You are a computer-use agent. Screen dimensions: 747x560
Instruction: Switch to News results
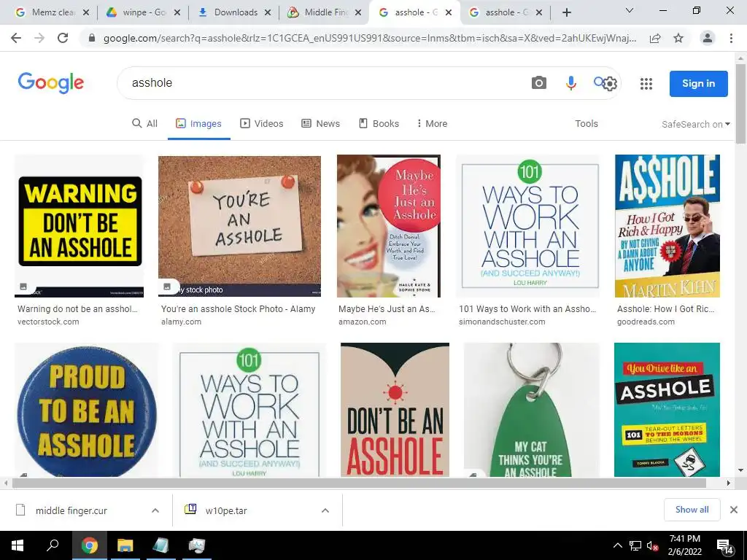321,123
